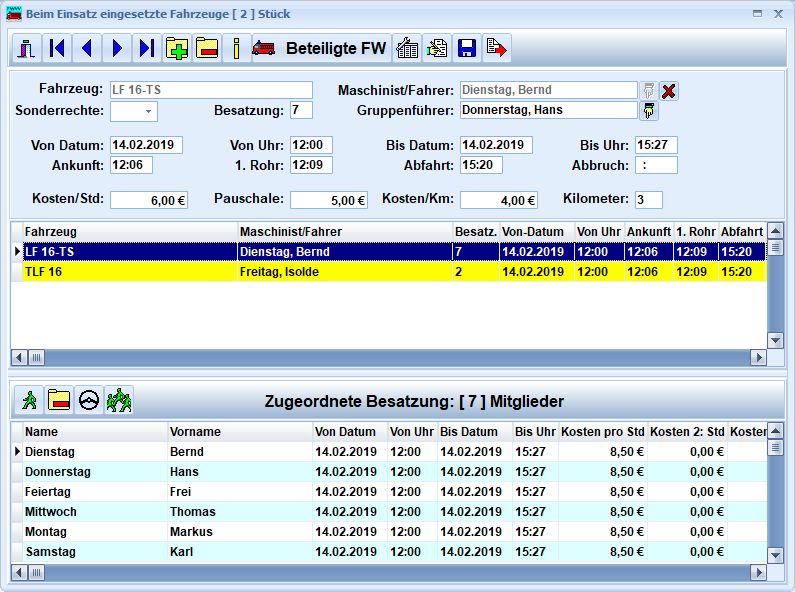Edit the Bis Uhr field
Screen dimensions: 795x592
[x=657, y=145]
